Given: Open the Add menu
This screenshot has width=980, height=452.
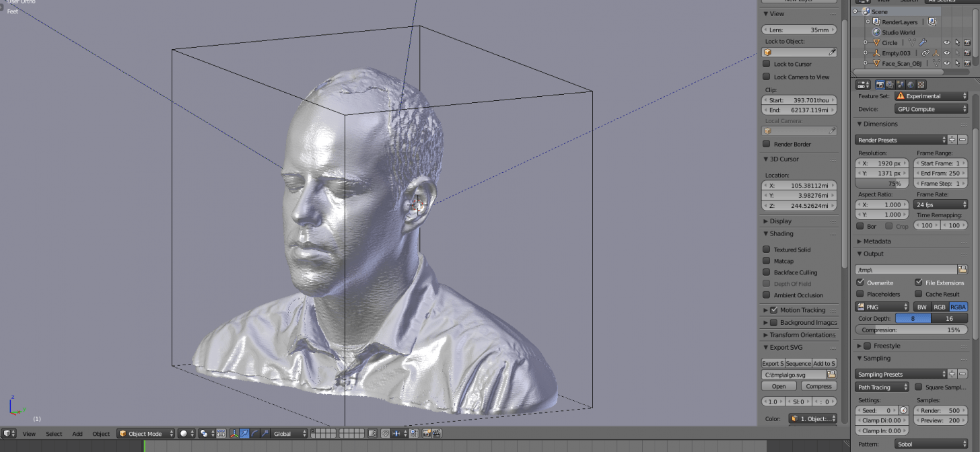Looking at the screenshot, I should pos(77,434).
